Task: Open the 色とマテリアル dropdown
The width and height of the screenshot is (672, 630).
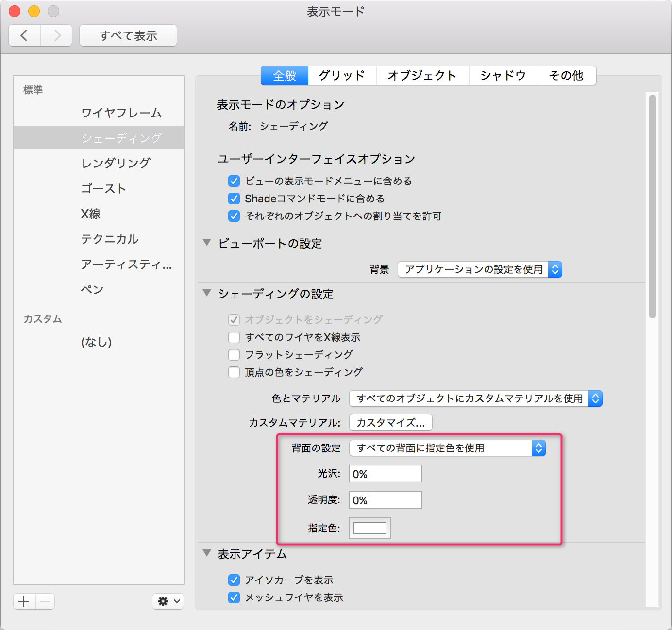Action: point(476,398)
